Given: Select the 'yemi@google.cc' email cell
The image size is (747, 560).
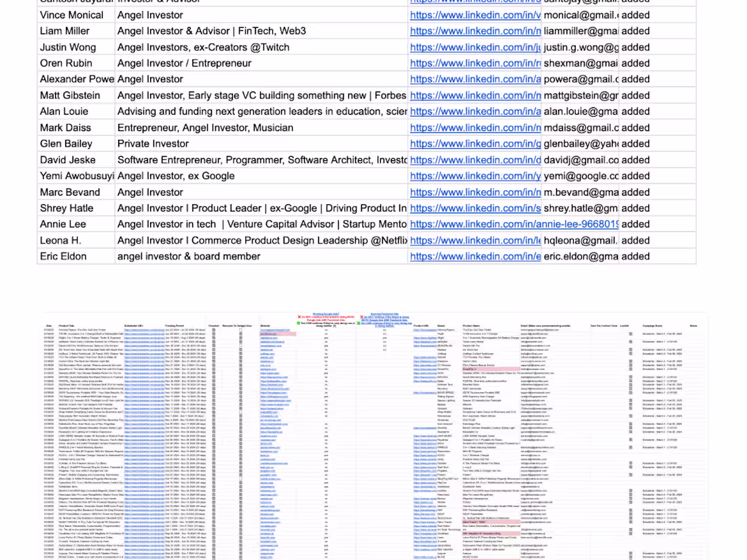Looking at the screenshot, I should (x=580, y=176).
